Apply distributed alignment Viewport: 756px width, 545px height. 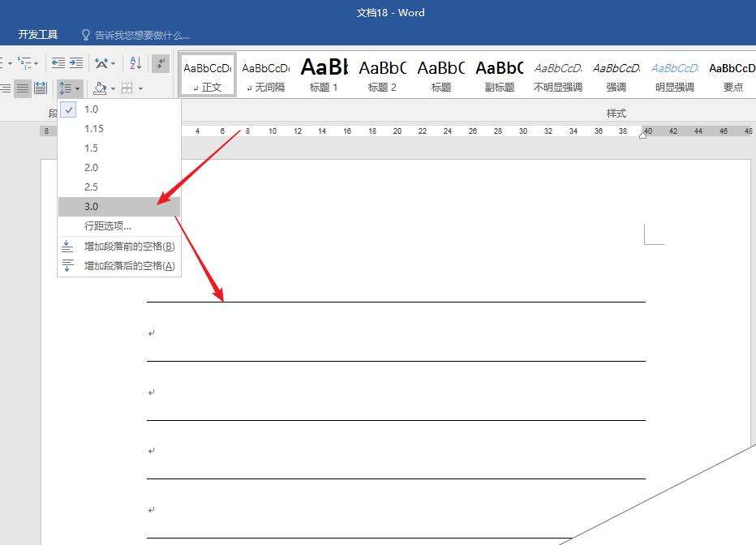[x=41, y=88]
